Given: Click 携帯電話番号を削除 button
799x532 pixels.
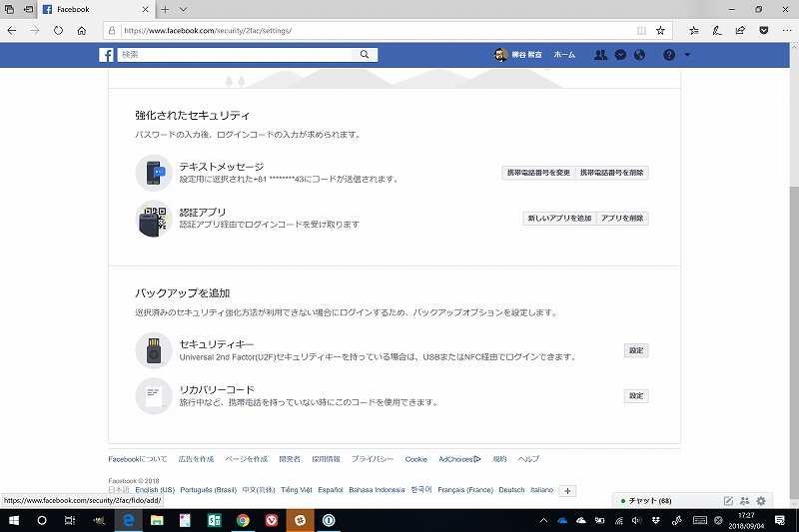Looking at the screenshot, I should (x=612, y=173).
